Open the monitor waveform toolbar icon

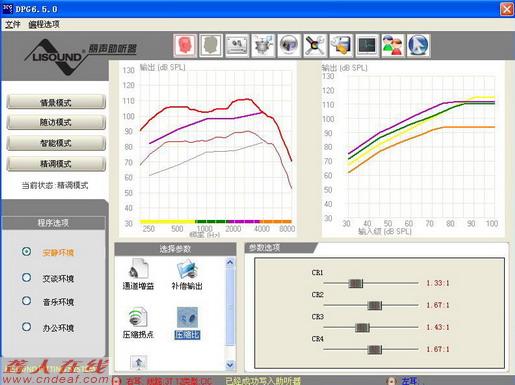(367, 45)
